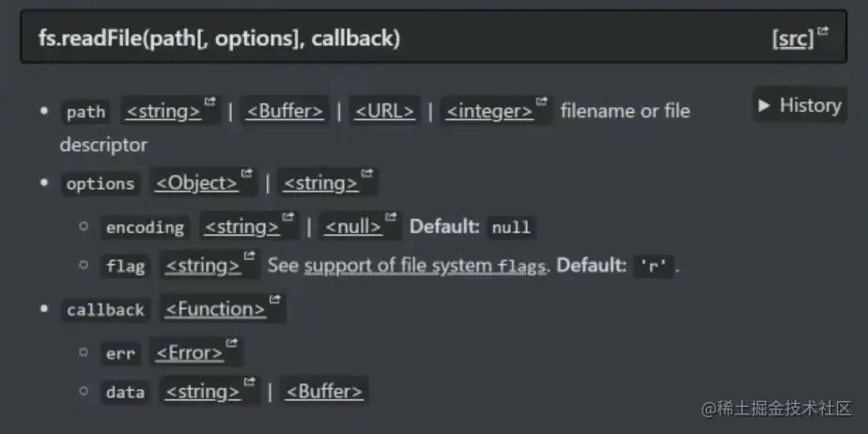The width and height of the screenshot is (868, 434).
Task: Open <Buffer> link in data row
Action: point(324,392)
